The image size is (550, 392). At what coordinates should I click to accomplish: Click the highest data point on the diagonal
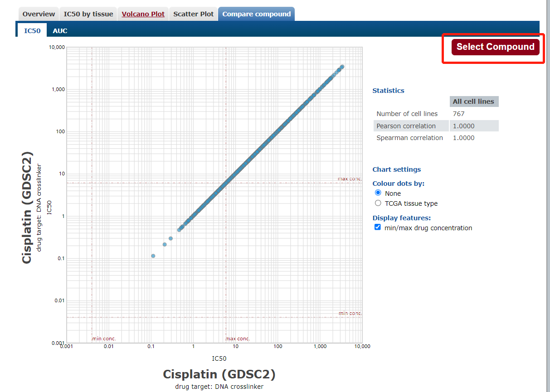pyautogui.click(x=342, y=67)
